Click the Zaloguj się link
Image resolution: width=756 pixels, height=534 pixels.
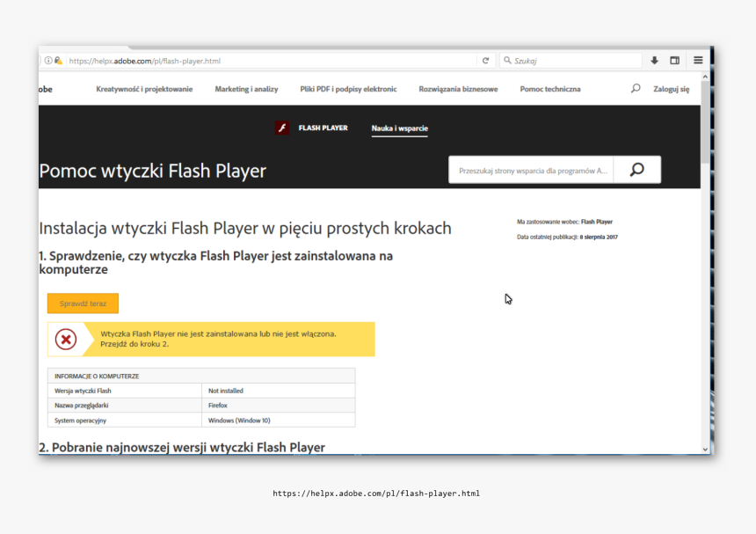pos(671,89)
